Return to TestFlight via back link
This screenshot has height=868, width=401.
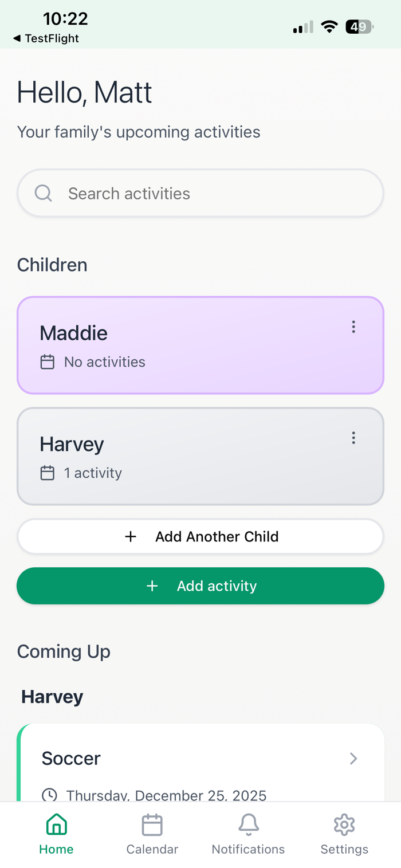pos(46,38)
